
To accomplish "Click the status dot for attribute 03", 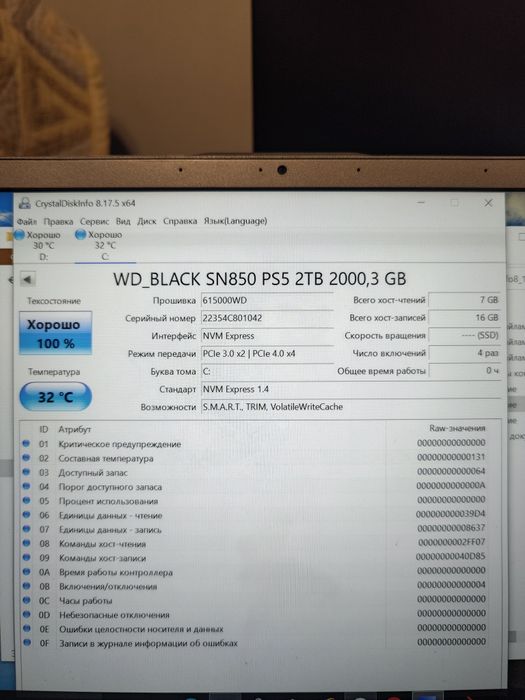I will [26, 472].
